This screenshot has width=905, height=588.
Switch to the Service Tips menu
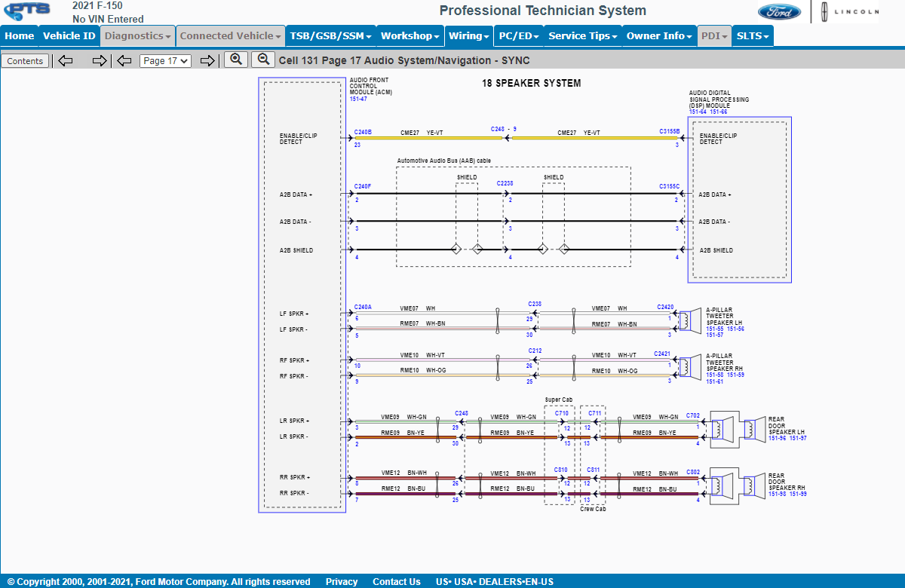[582, 35]
